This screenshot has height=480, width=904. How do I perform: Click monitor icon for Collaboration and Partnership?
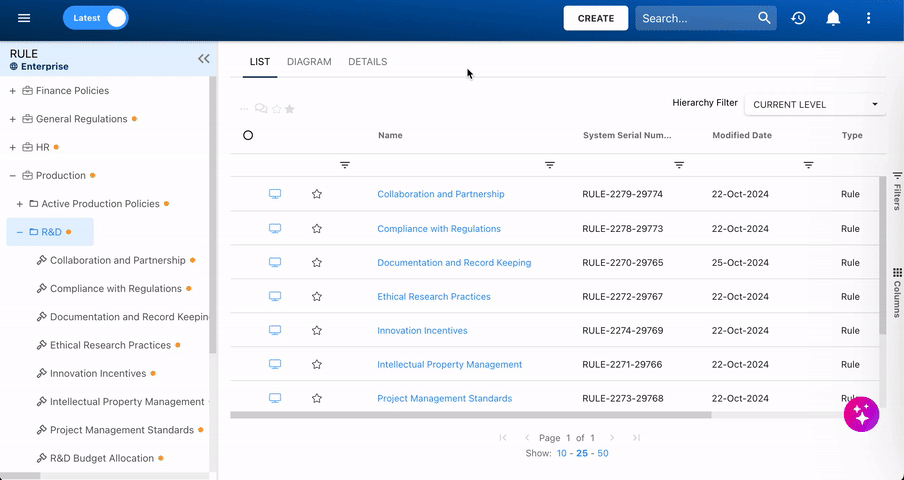coord(275,194)
